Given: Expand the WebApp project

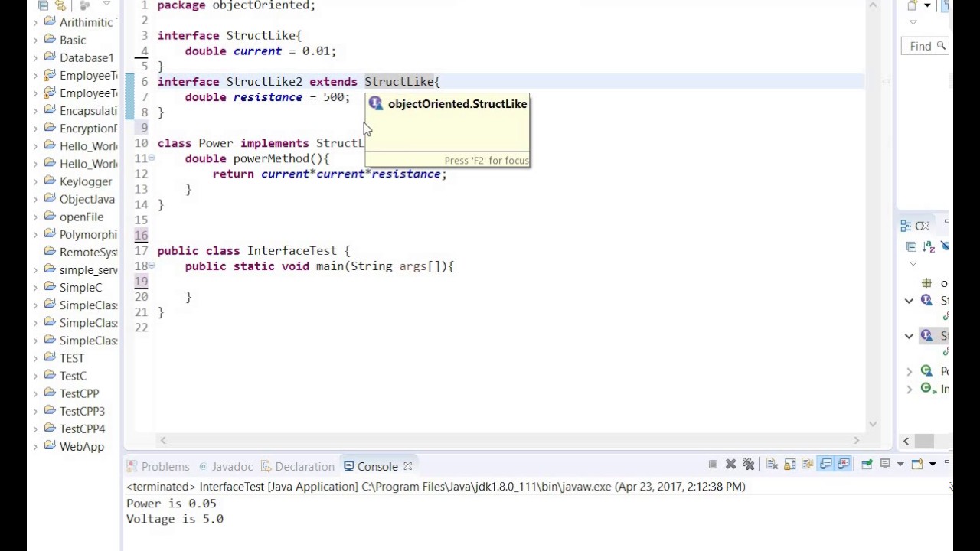Looking at the screenshot, I should 35,446.
